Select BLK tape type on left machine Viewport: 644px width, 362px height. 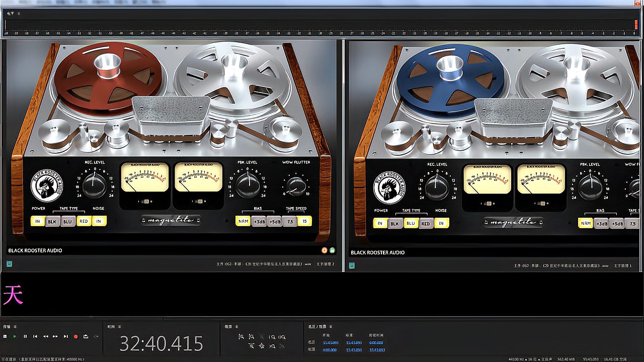pos(52,221)
